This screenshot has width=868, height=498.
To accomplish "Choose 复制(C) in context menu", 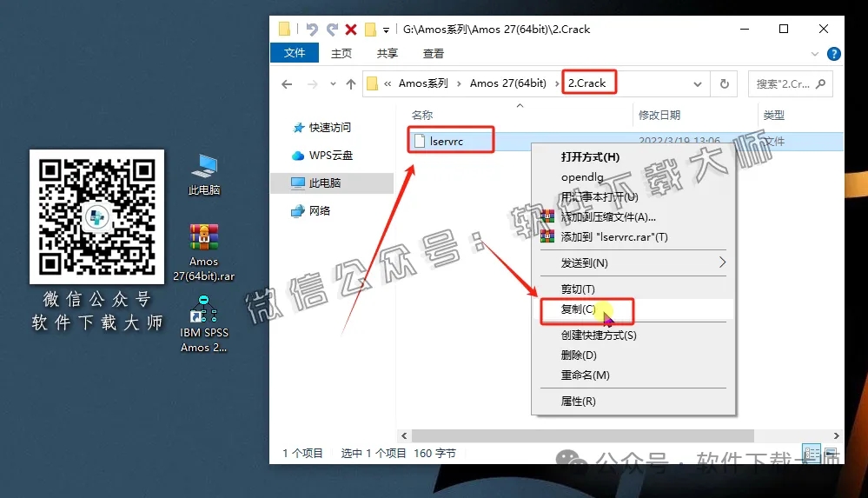I will [x=578, y=309].
